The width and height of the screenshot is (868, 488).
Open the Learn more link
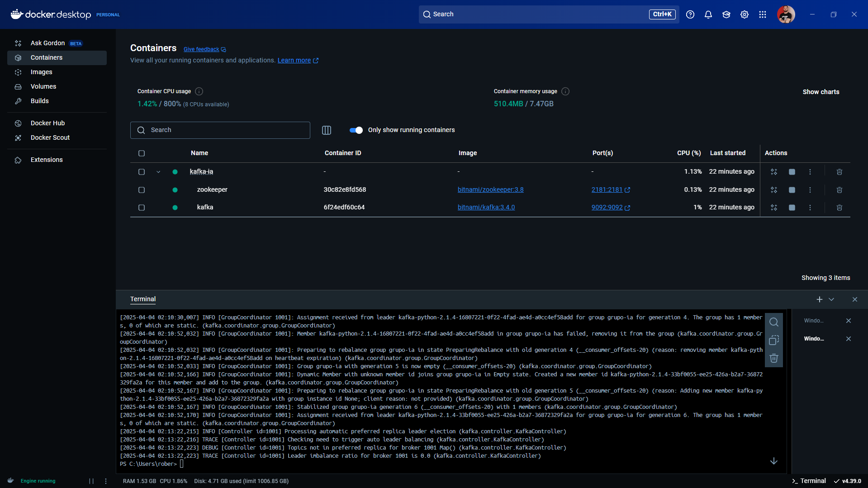point(298,60)
